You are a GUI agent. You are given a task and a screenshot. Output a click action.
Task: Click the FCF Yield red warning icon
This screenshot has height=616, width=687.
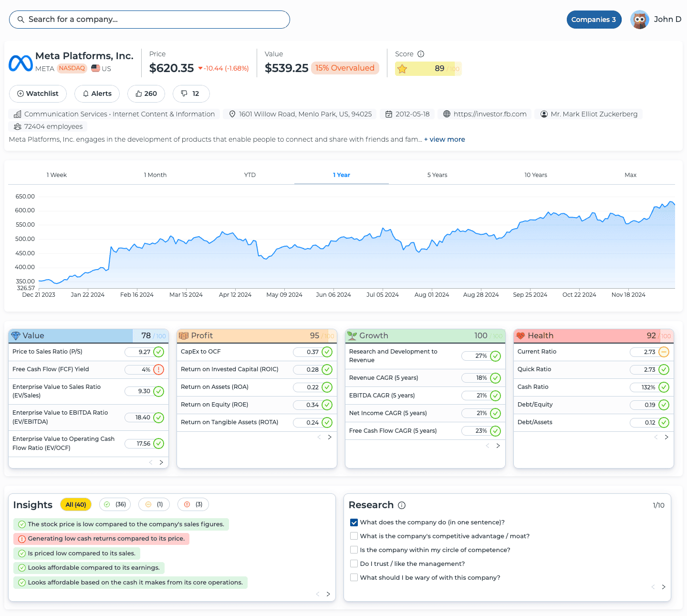point(159,370)
